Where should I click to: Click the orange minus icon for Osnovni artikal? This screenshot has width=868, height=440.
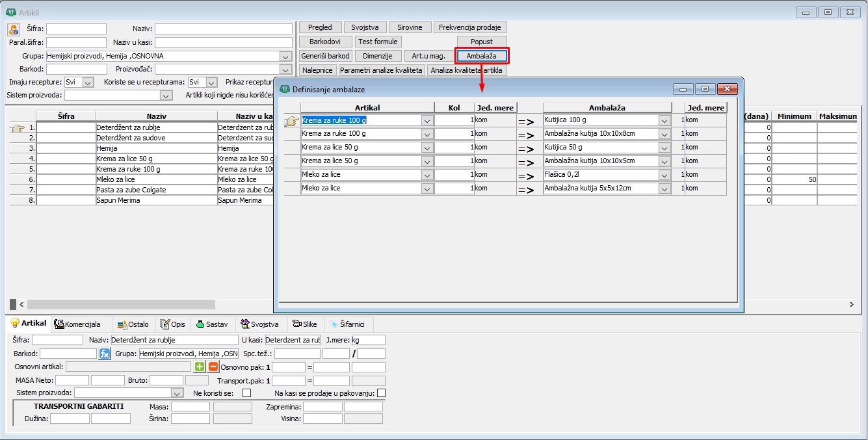(x=213, y=367)
